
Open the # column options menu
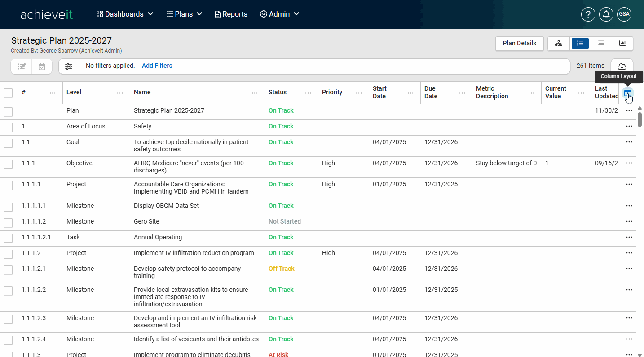[x=53, y=93]
